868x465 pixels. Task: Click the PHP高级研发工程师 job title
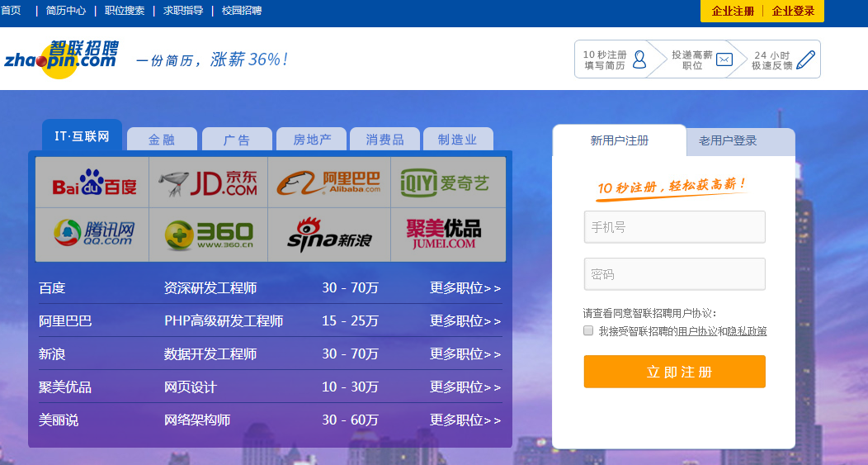224,321
